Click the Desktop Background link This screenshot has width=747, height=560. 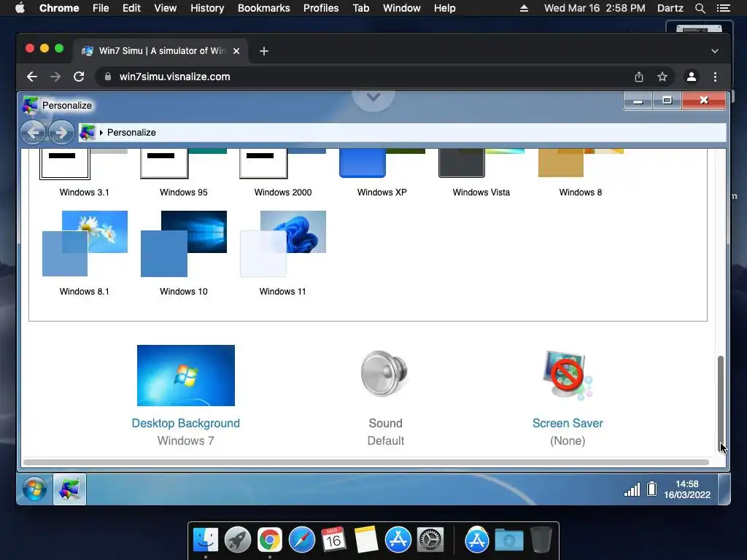[x=186, y=424]
